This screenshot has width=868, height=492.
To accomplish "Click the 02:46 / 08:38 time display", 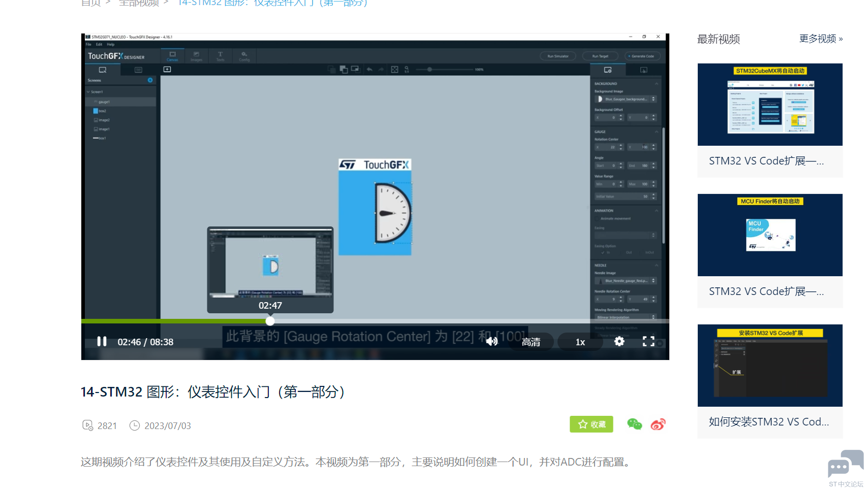I will coord(145,342).
